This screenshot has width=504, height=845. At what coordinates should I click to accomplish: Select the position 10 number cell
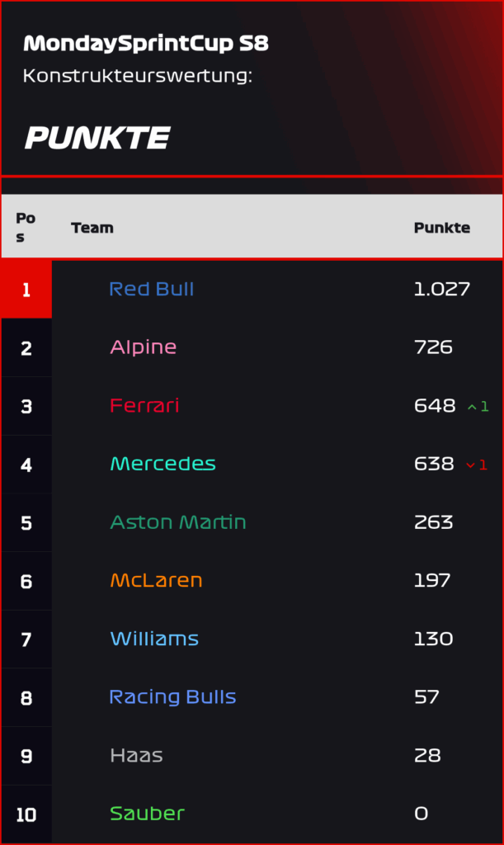(x=26, y=814)
